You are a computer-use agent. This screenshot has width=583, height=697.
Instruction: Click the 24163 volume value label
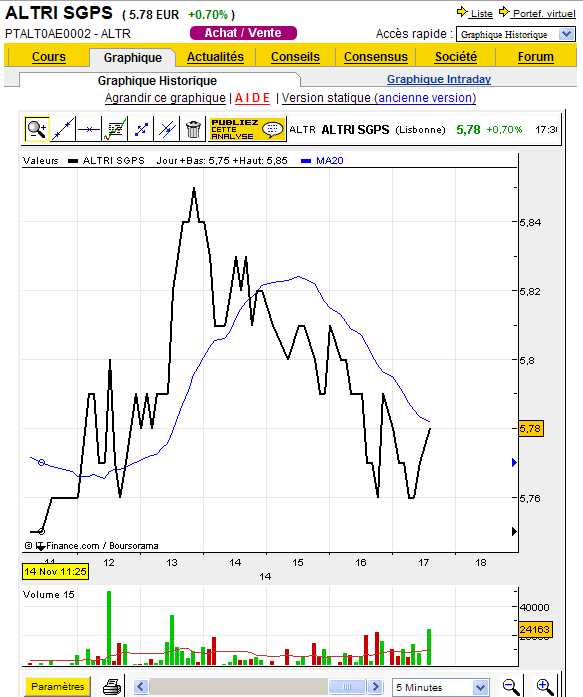pos(535,629)
